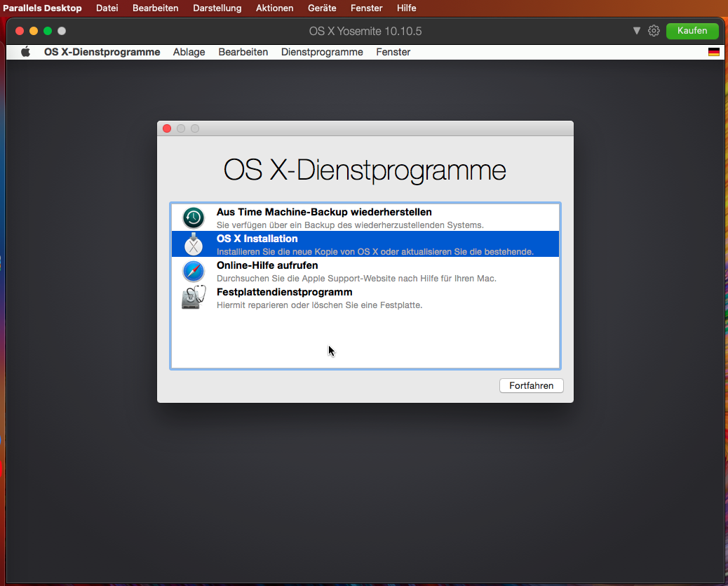Click the Time Machine clock icon
Image resolution: width=728 pixels, height=586 pixels.
pyautogui.click(x=193, y=218)
